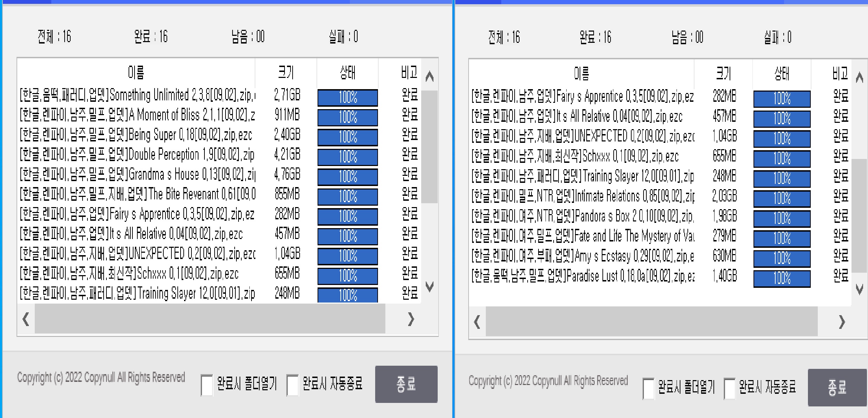The image size is (868, 418).
Task: Click scroll down arrow in left list
Action: pyautogui.click(x=429, y=286)
